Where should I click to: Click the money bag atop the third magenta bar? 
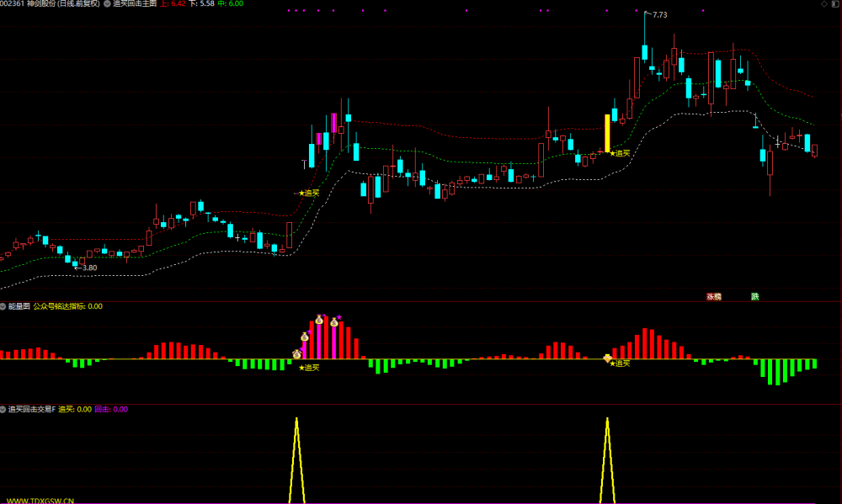coord(334,322)
